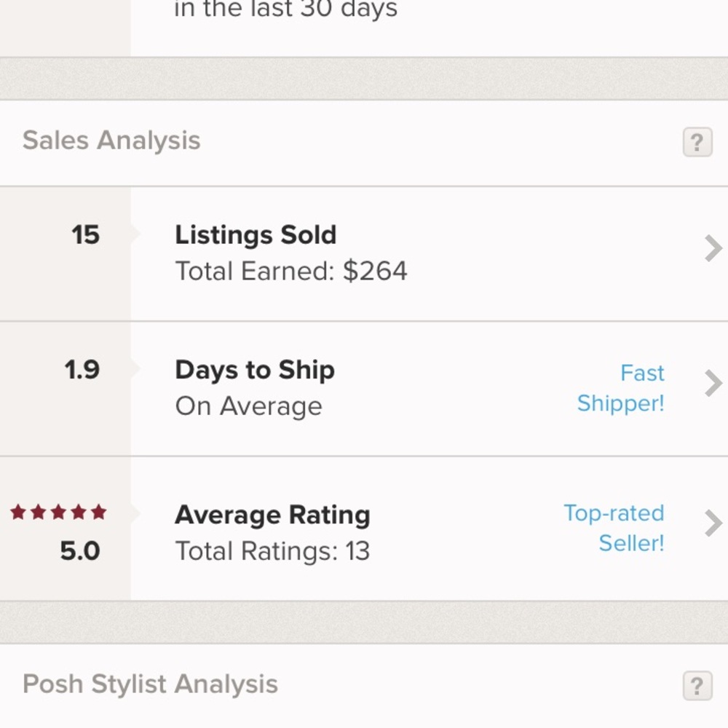Screen dimensions: 728x728
Task: Expand Listings Sold details chevron
Action: [713, 248]
